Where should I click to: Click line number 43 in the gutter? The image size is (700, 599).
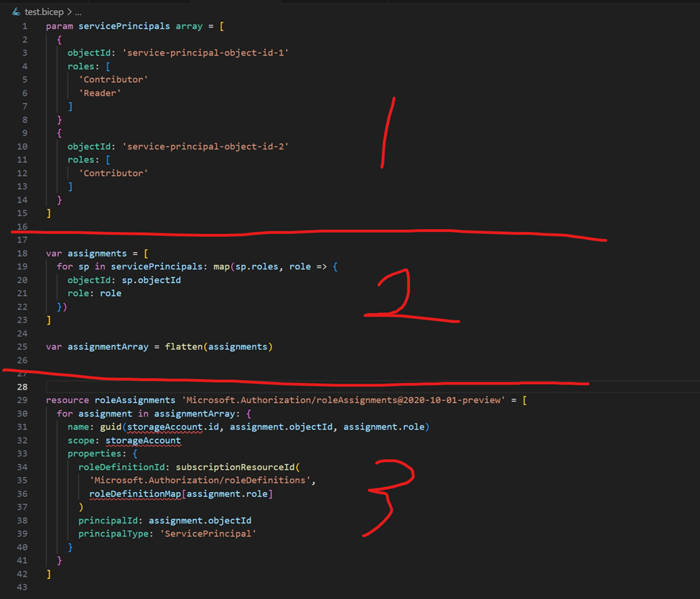point(22,587)
